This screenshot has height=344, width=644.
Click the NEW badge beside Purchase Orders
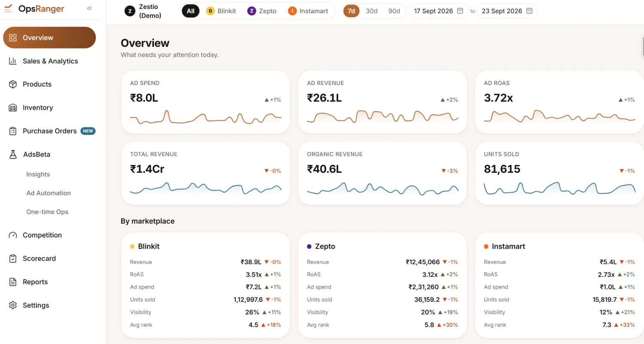point(88,131)
